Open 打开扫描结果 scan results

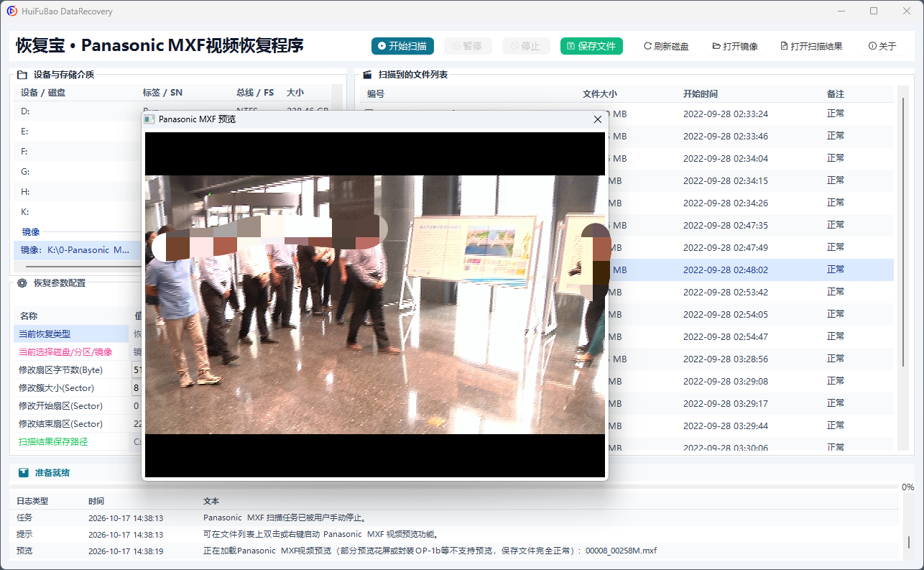811,46
